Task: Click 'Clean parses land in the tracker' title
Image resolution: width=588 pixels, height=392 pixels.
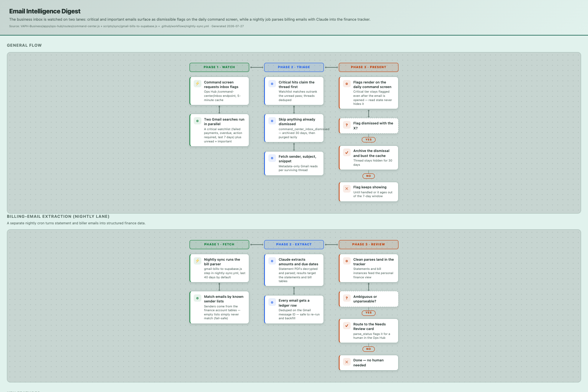Action: [x=373, y=262]
